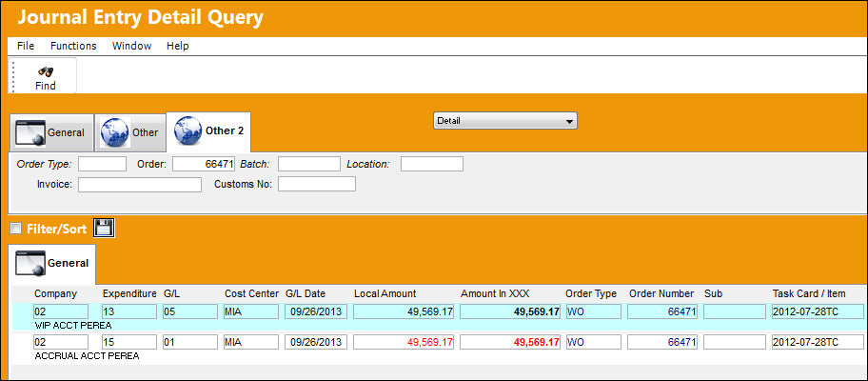Click the Find binoculars icon
Image resolution: width=868 pixels, height=381 pixels.
point(46,71)
